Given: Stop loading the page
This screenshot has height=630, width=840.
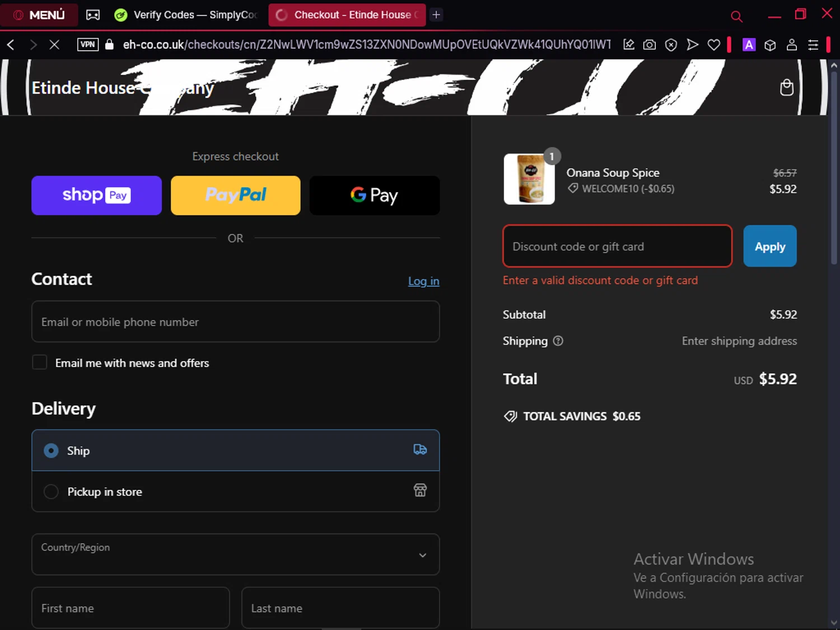Looking at the screenshot, I should [54, 45].
